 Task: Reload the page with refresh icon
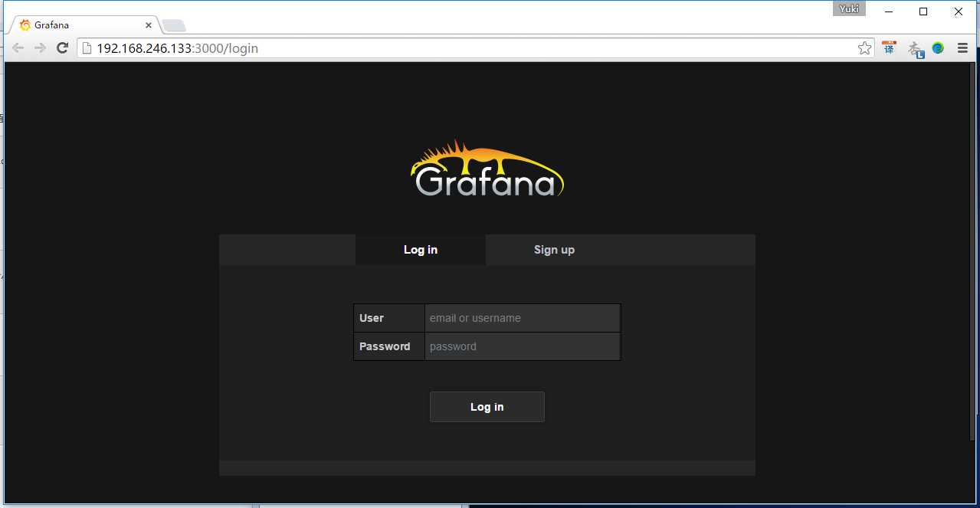tap(63, 48)
